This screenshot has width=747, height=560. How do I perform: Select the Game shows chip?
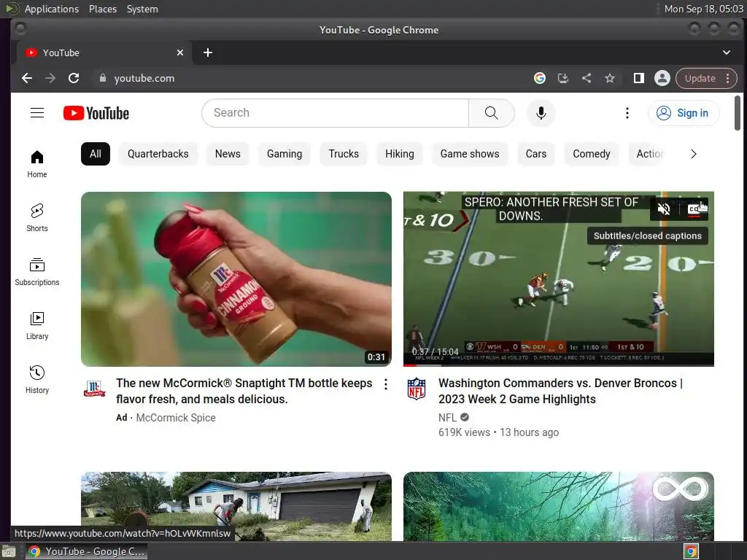coord(470,154)
